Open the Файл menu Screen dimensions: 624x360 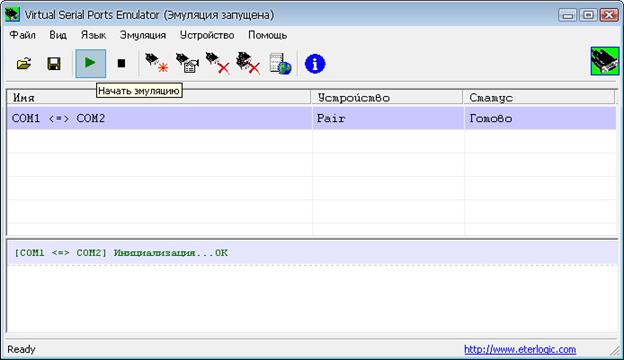tap(23, 35)
